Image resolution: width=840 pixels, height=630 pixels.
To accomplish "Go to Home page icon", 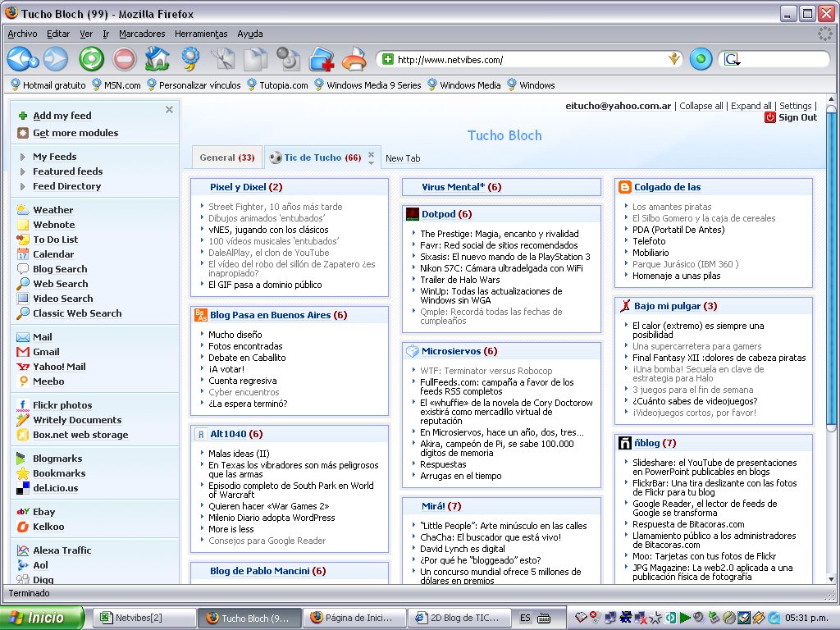I will coord(157,59).
